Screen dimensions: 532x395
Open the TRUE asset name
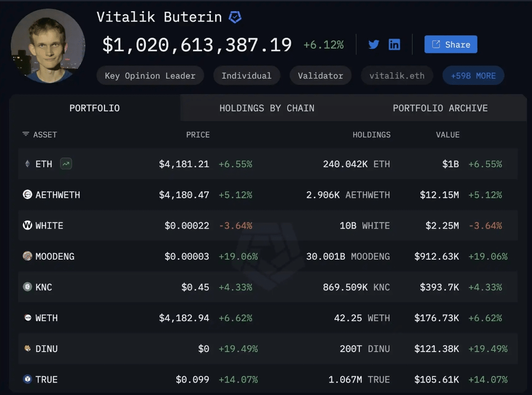(x=47, y=380)
